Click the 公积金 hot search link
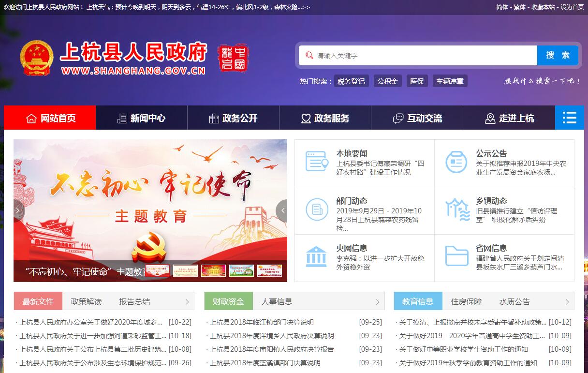This screenshot has height=373, width=588. tap(387, 81)
